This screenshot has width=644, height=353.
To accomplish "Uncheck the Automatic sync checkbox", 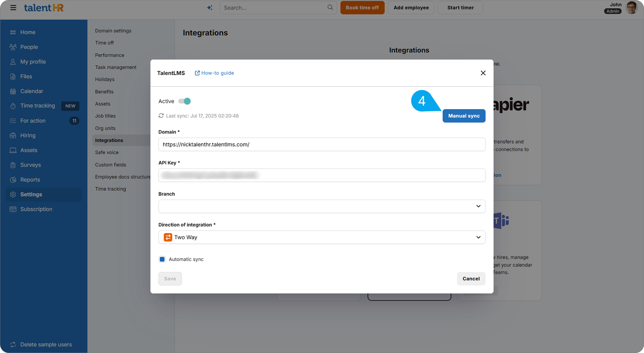I will point(162,259).
